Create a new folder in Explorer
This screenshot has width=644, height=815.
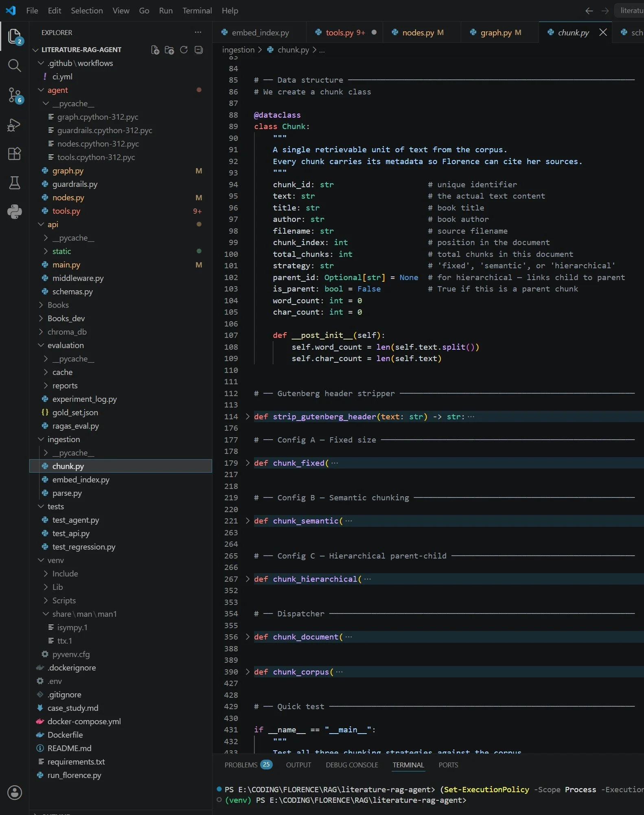click(169, 50)
